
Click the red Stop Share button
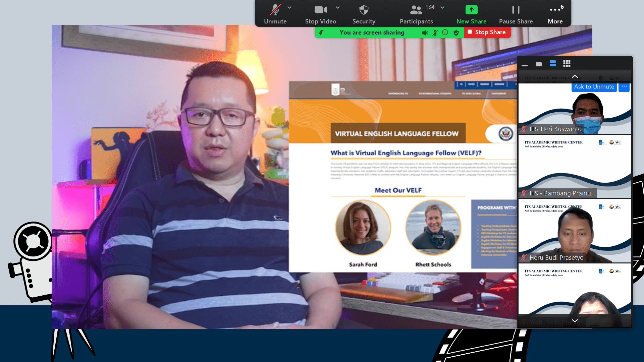pyautogui.click(x=487, y=32)
